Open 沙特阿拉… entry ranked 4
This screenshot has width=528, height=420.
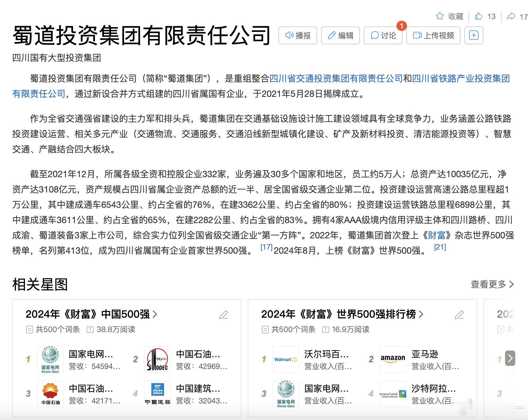pyautogui.click(x=434, y=388)
